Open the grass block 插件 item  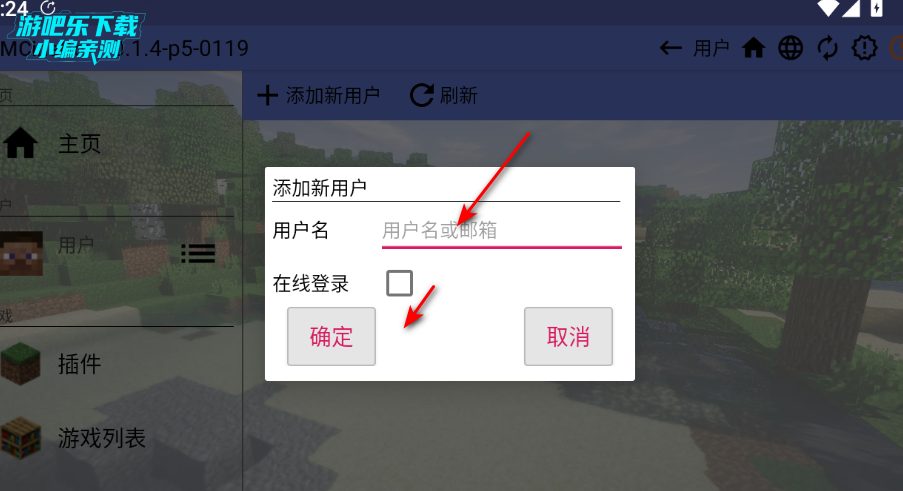coord(21,363)
